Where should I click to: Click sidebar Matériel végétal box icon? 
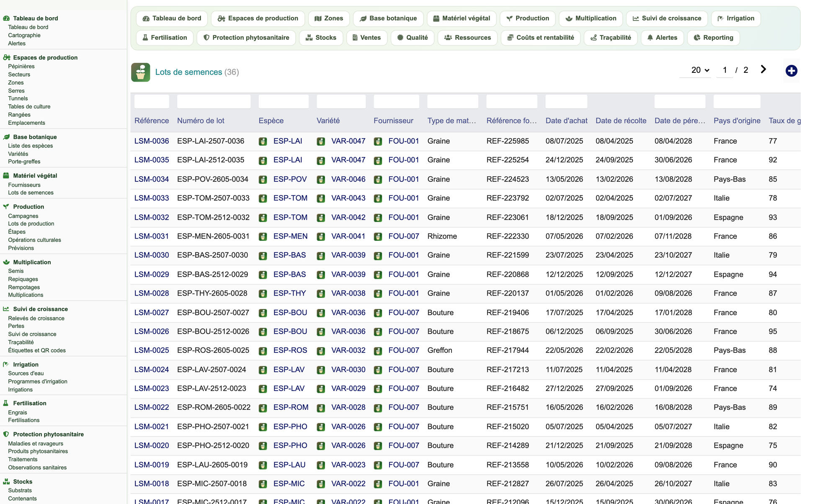coord(6,176)
